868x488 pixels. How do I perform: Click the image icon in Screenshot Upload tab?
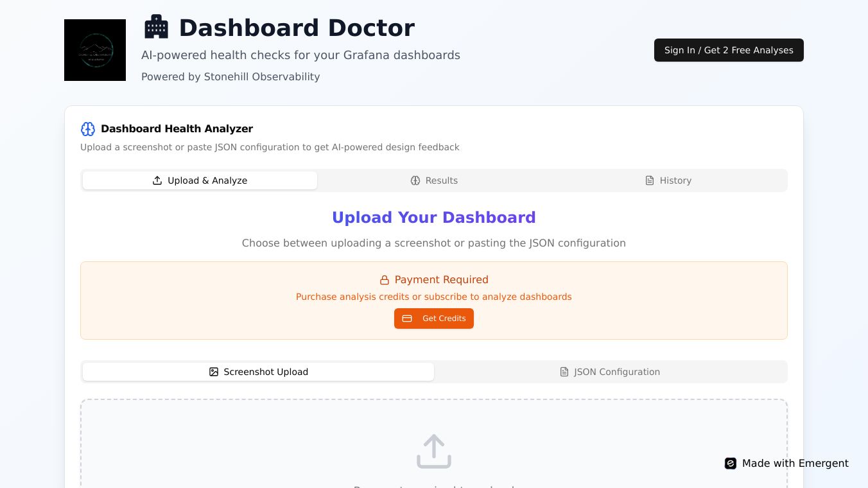(x=214, y=372)
